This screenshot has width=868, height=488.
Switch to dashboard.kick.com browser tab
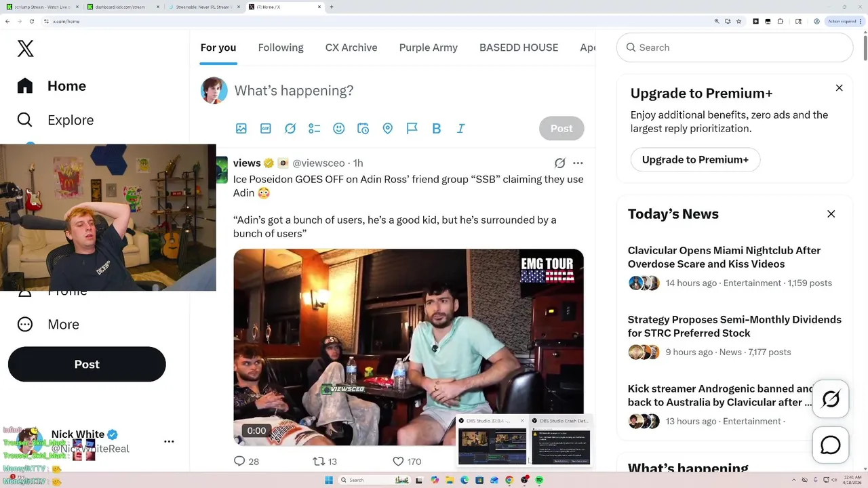pyautogui.click(x=124, y=7)
